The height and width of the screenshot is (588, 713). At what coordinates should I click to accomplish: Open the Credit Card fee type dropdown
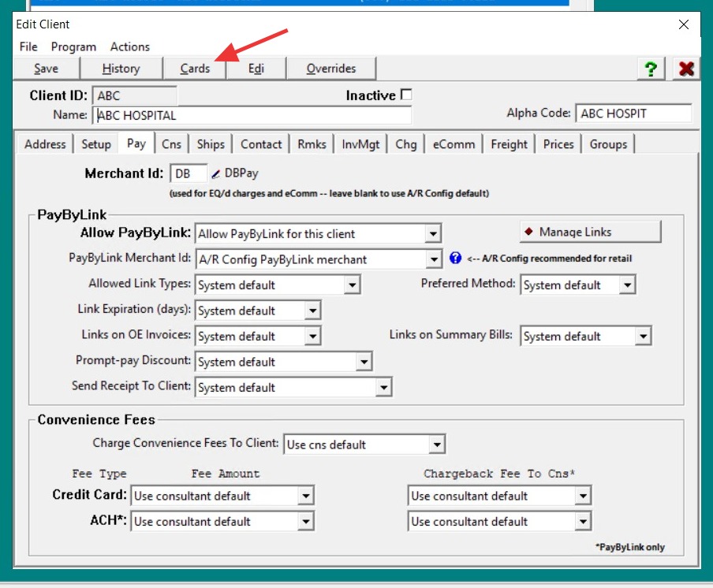306,496
